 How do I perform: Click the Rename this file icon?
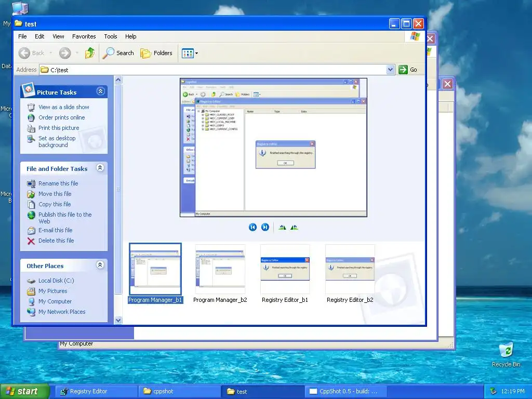pyautogui.click(x=31, y=183)
